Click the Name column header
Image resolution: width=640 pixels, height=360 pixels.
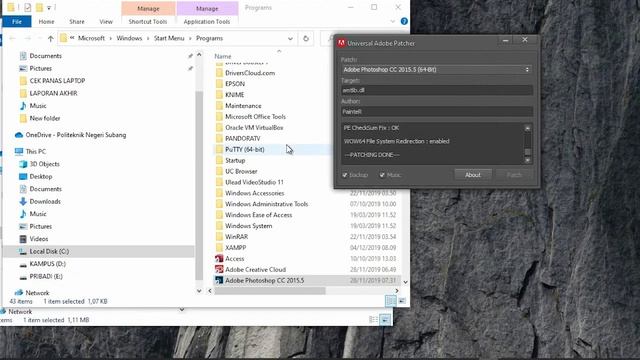[x=223, y=56]
